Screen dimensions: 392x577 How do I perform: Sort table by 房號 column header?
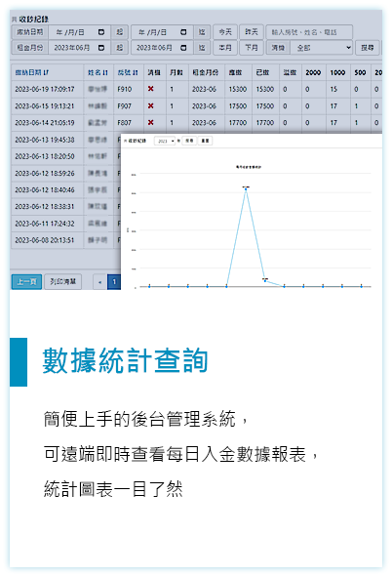tap(128, 73)
